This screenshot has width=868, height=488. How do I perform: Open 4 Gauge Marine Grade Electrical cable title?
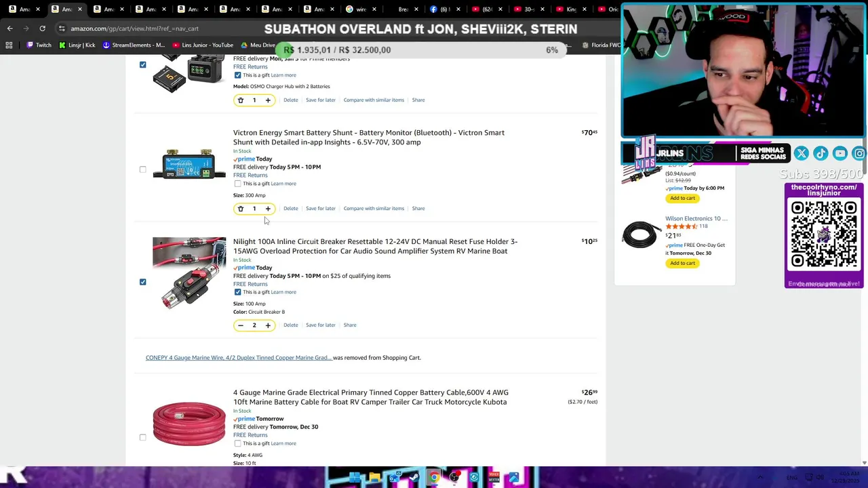click(371, 397)
